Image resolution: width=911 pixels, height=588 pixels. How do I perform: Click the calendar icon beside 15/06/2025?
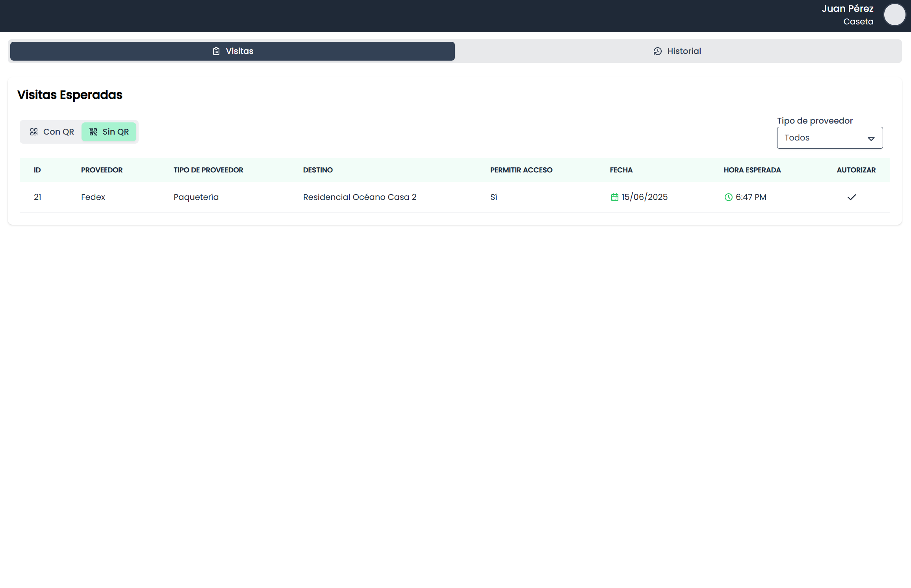coord(614,197)
